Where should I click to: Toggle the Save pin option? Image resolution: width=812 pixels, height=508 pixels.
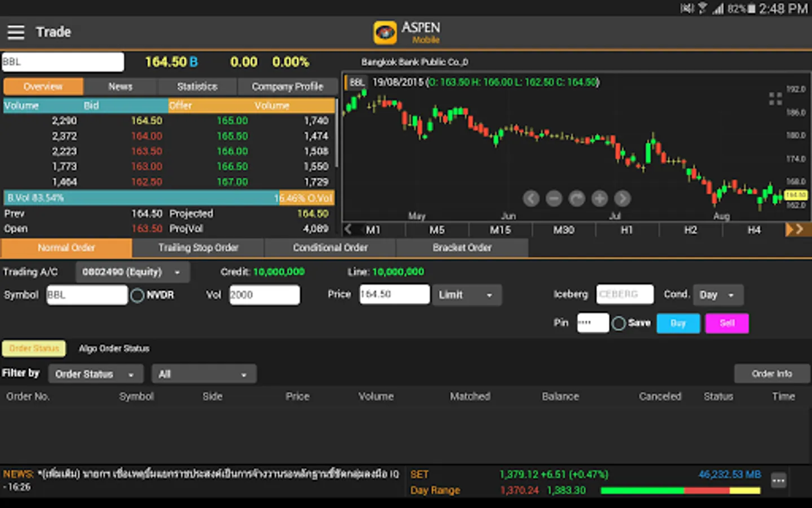tap(619, 323)
